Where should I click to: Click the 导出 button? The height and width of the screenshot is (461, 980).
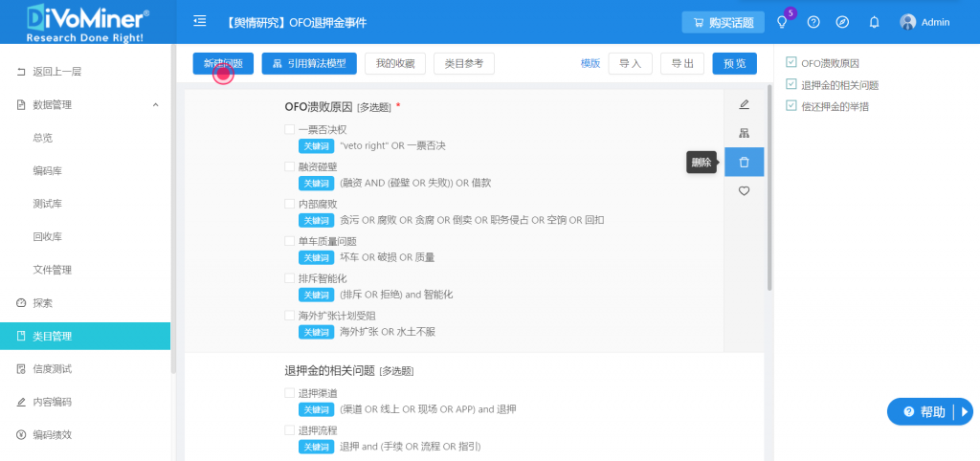coord(682,63)
